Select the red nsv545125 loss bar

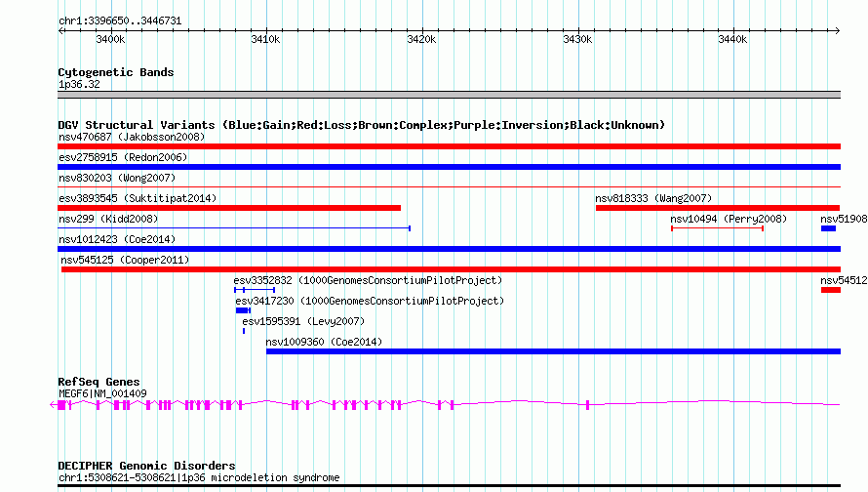451,269
